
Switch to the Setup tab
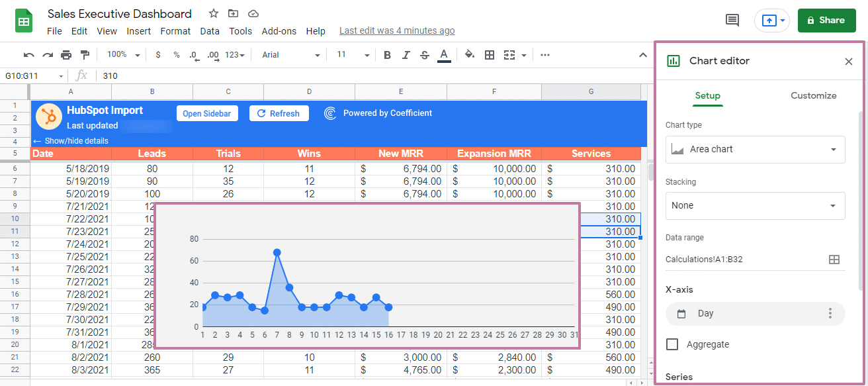coord(708,96)
